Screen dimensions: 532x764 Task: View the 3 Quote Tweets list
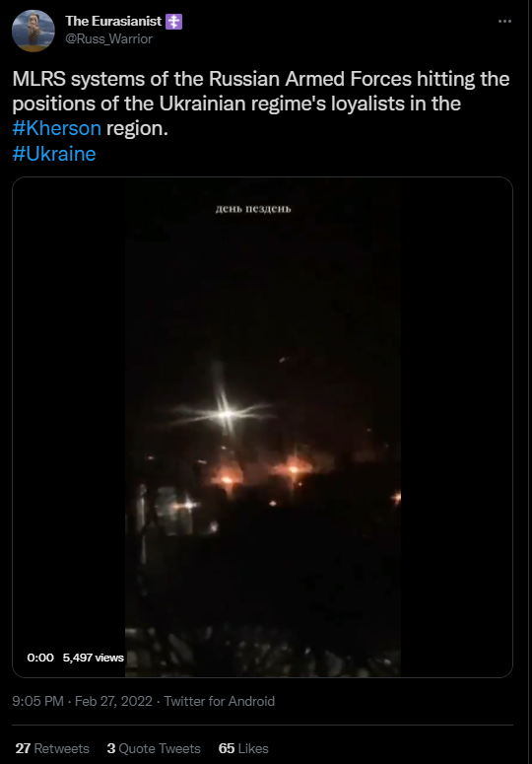pos(154,748)
